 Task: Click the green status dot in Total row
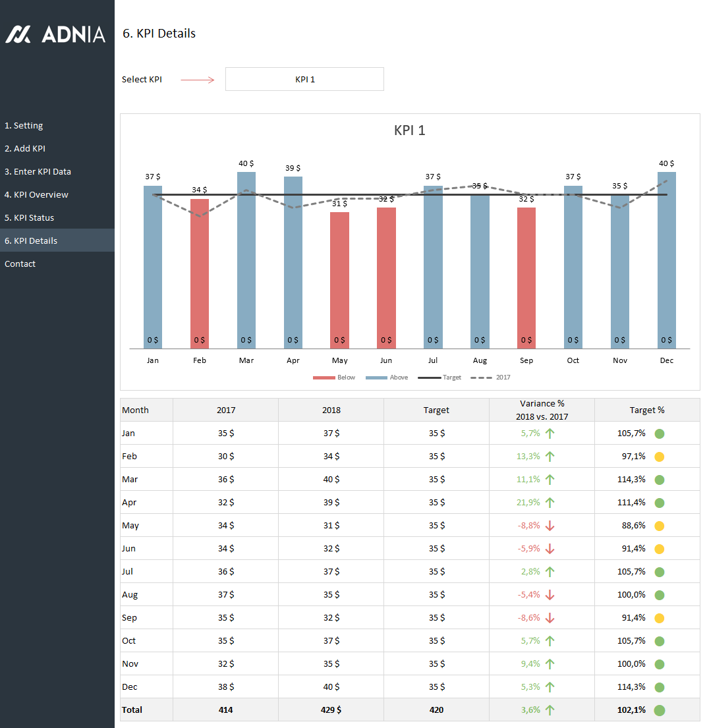tap(659, 710)
